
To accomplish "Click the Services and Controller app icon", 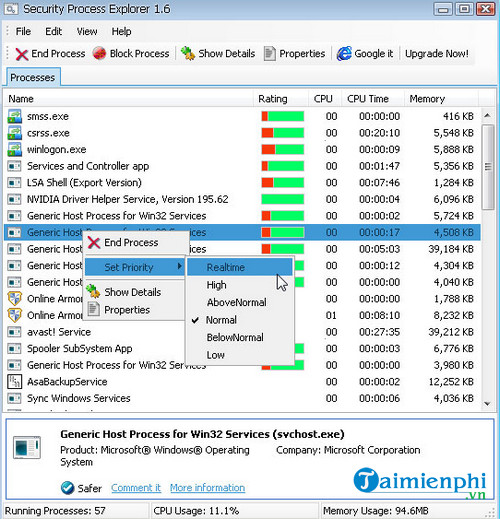I will 14,166.
